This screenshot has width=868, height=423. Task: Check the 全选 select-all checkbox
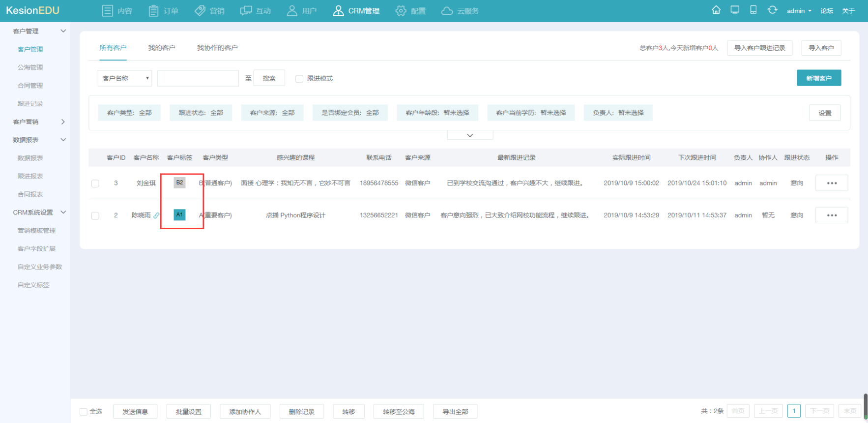coord(84,412)
